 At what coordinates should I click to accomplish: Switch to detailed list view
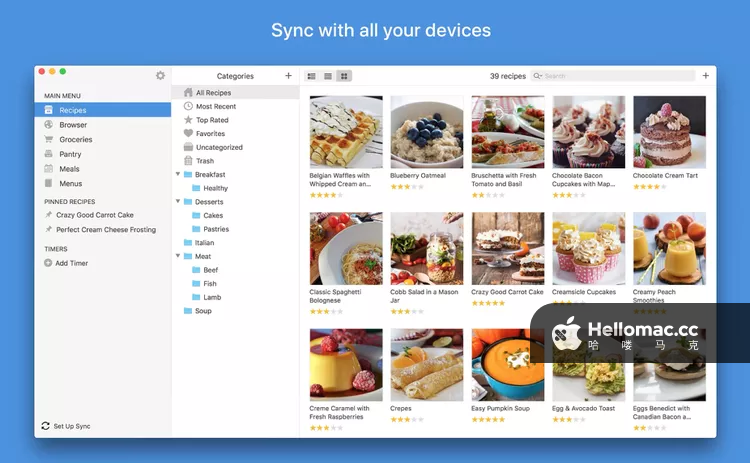tap(311, 76)
